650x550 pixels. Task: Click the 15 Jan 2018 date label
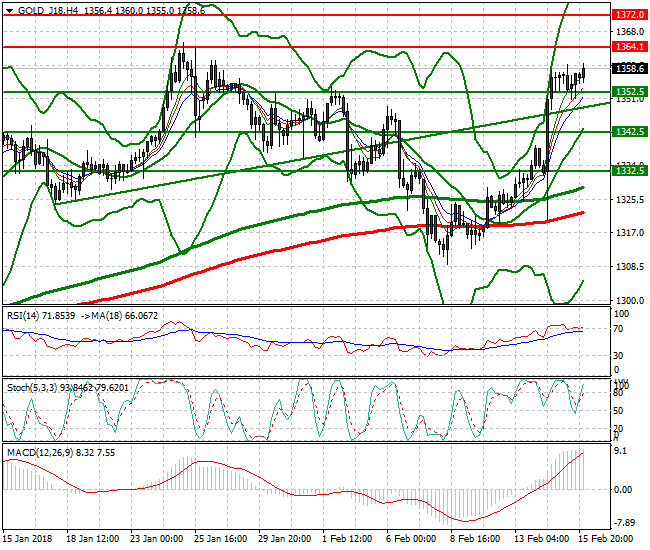pyautogui.click(x=28, y=539)
